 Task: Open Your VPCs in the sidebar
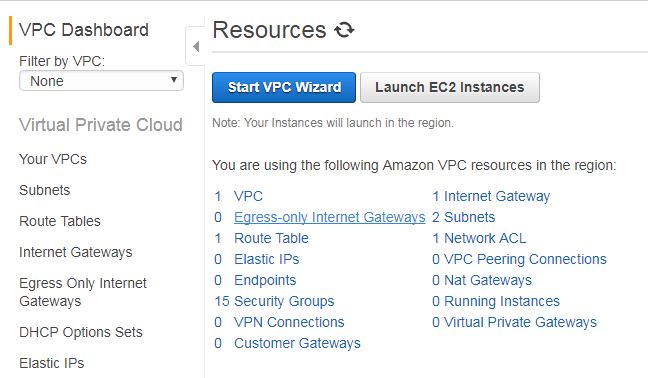(x=53, y=159)
